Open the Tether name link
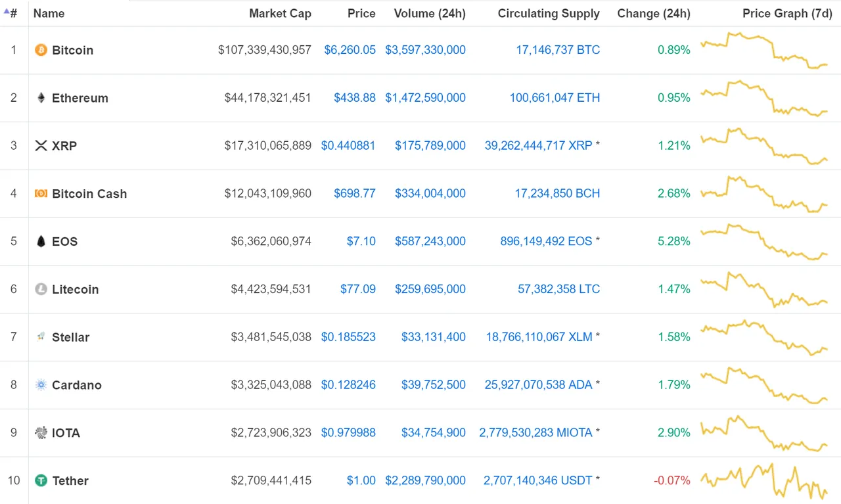 tap(70, 481)
